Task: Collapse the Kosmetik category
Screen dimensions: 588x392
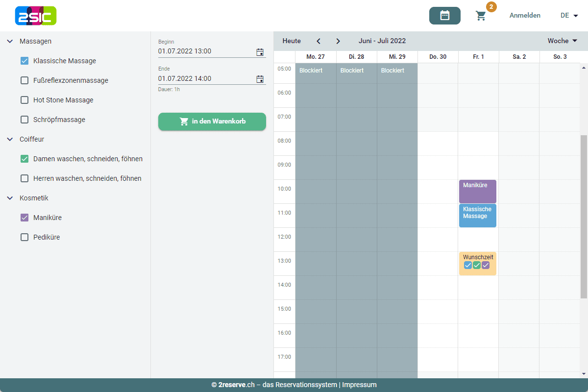Action: (x=10, y=198)
